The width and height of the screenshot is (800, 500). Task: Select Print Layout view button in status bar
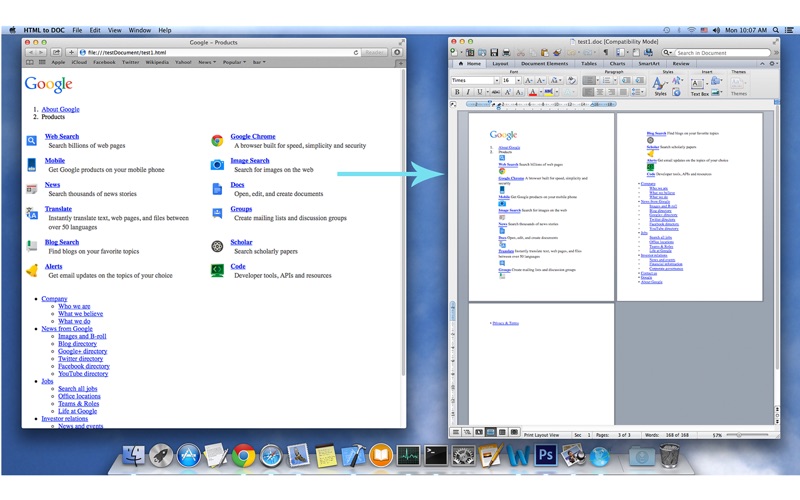point(490,432)
